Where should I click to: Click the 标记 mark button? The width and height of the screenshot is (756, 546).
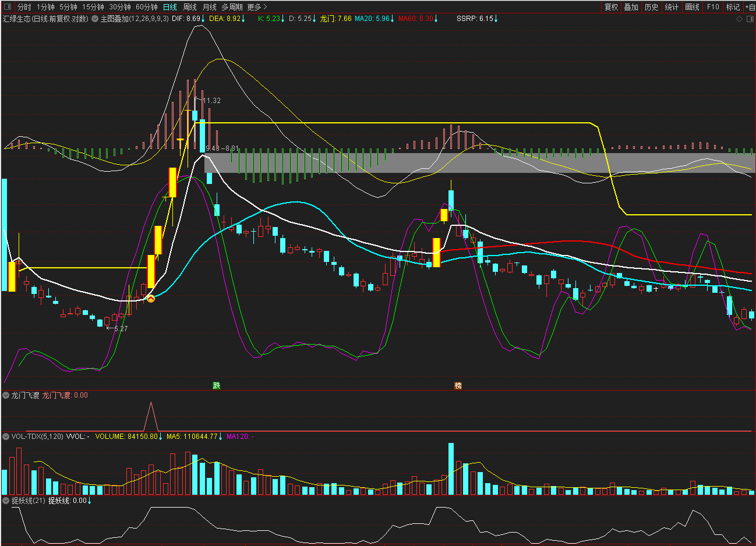tap(733, 7)
